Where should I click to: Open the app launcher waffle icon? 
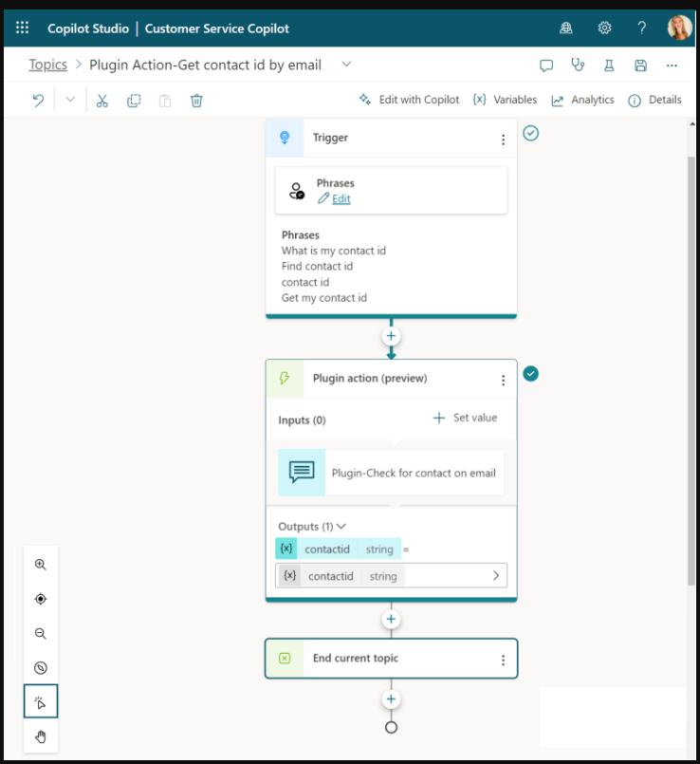coord(22,28)
